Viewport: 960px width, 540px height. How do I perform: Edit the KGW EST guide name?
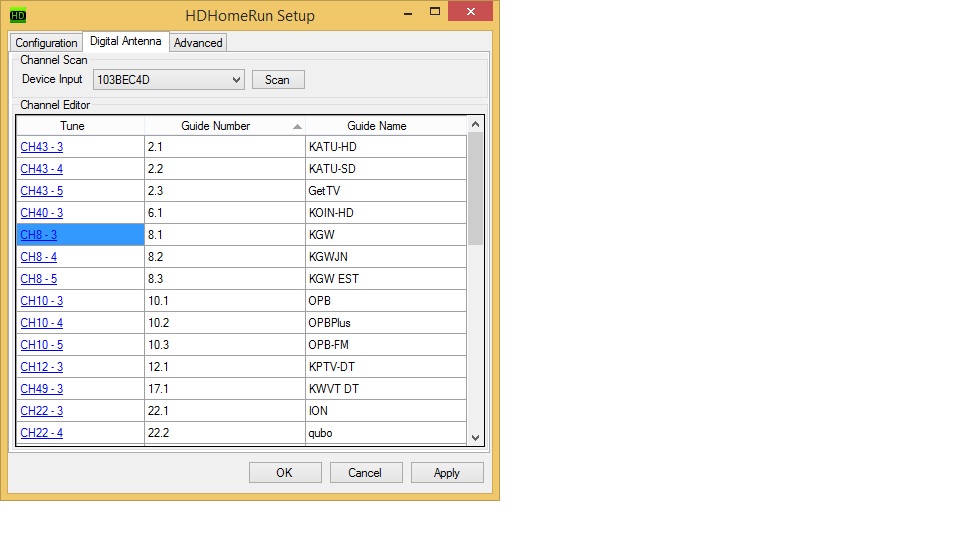(386, 279)
